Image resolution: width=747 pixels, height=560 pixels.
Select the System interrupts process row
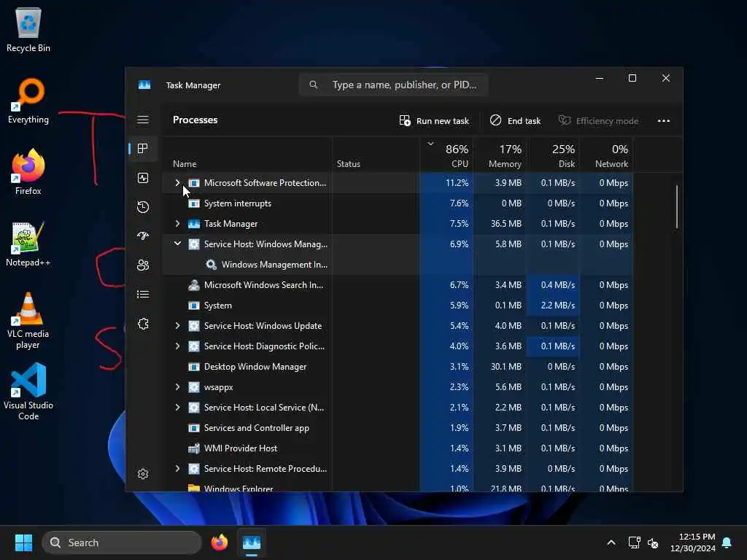tap(398, 203)
